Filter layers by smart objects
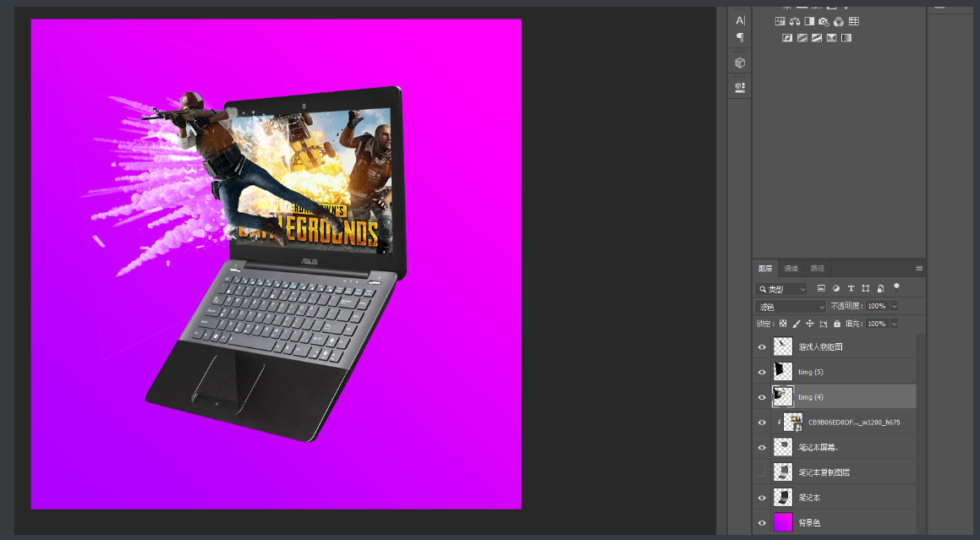980x540 pixels. [x=880, y=288]
